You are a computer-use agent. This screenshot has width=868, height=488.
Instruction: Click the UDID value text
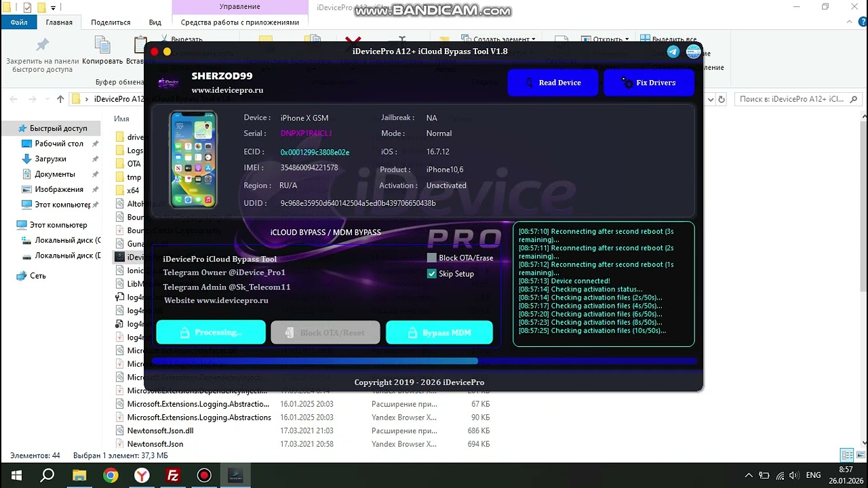[358, 203]
